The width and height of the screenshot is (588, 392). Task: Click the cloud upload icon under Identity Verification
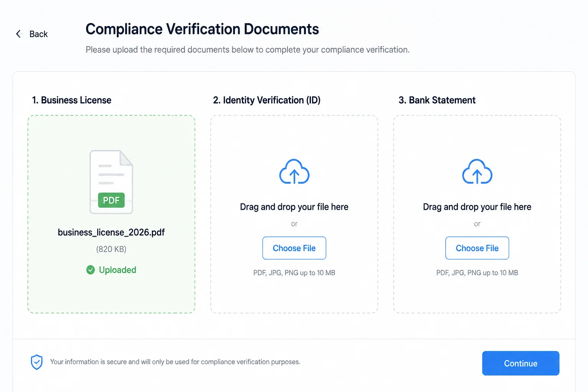294,171
